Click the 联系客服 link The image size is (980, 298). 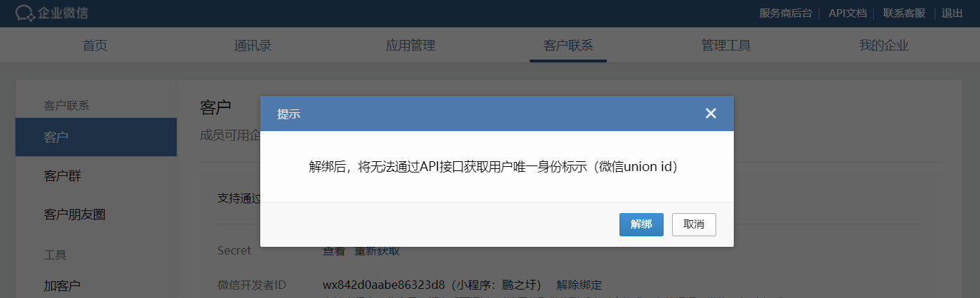(x=904, y=13)
